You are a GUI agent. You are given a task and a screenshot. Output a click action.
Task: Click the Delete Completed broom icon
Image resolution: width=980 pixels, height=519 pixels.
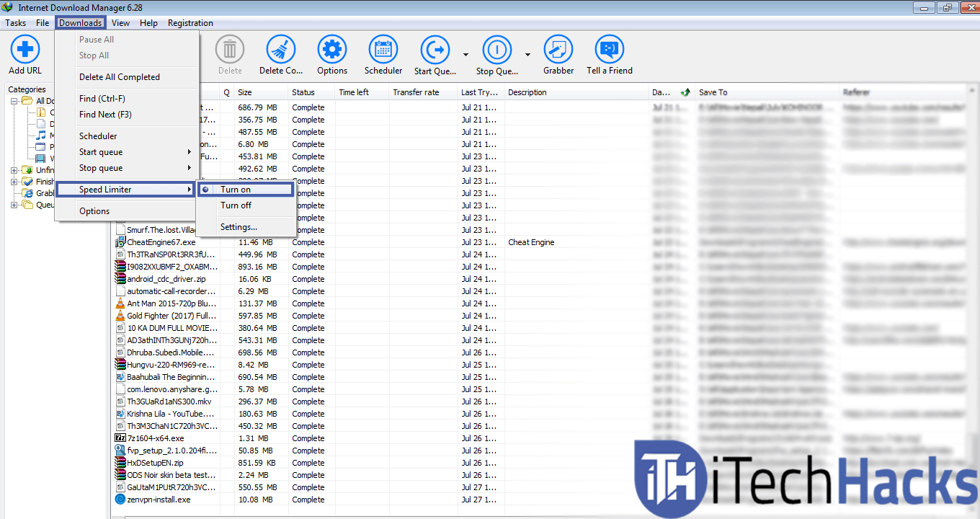coord(281,50)
